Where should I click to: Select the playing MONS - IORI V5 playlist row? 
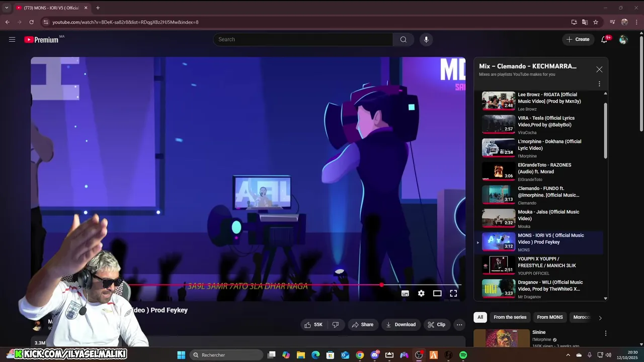pos(539,242)
